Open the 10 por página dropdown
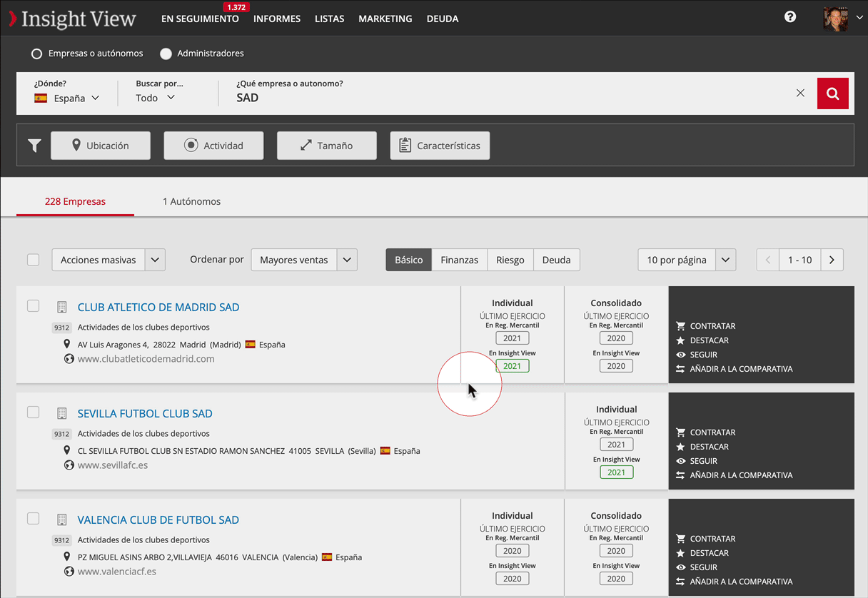The image size is (868, 598). (687, 260)
